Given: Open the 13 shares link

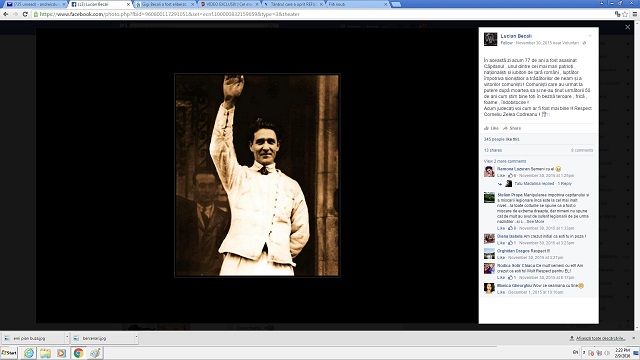Looking at the screenshot, I should 493,150.
